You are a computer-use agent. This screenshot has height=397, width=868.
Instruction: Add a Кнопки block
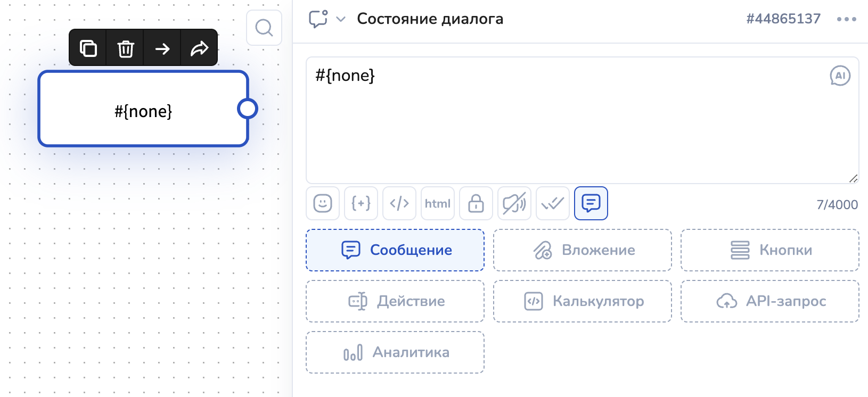tap(770, 250)
